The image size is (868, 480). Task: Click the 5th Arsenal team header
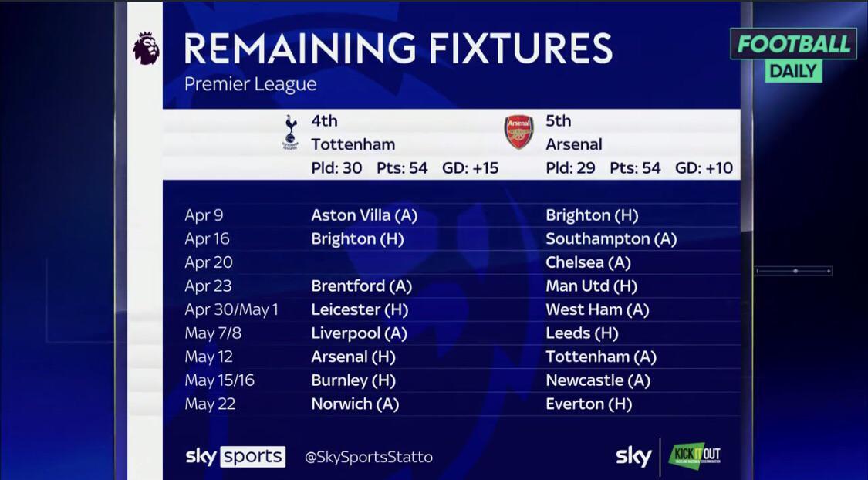(574, 133)
